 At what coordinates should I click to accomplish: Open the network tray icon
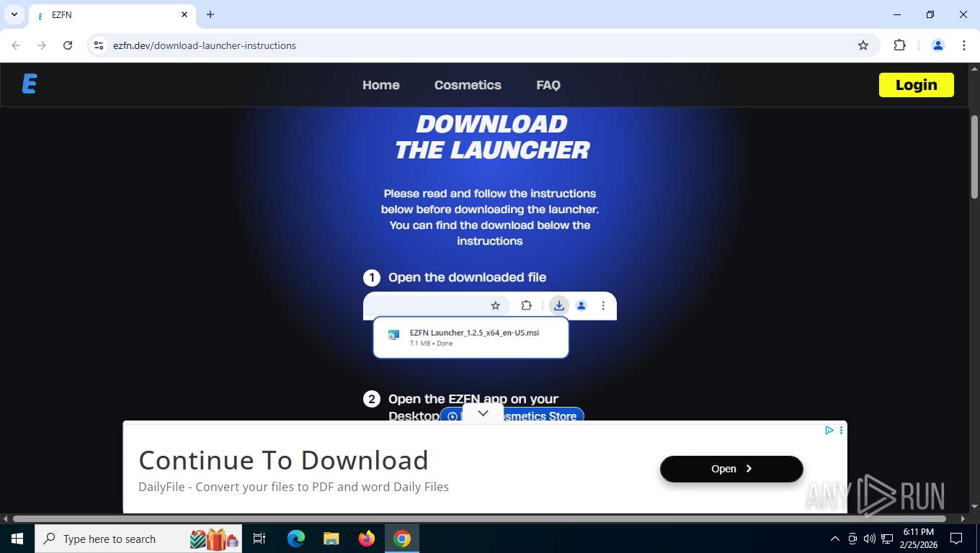click(x=887, y=539)
